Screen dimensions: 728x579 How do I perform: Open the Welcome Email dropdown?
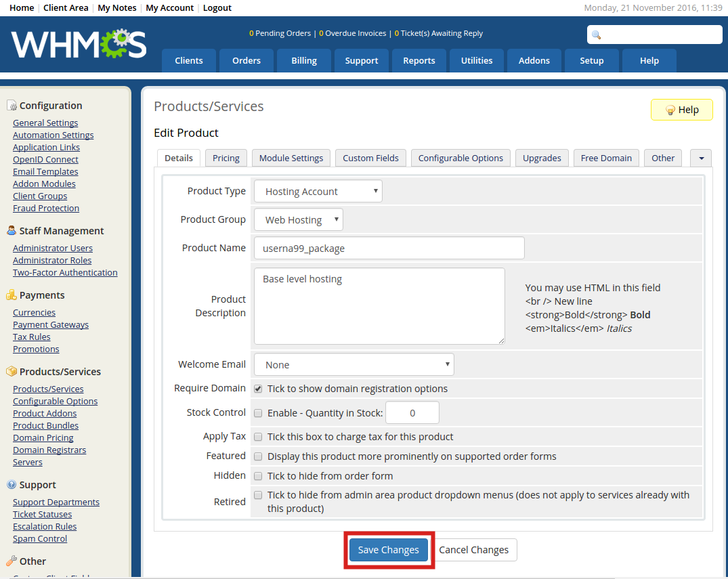(x=354, y=365)
